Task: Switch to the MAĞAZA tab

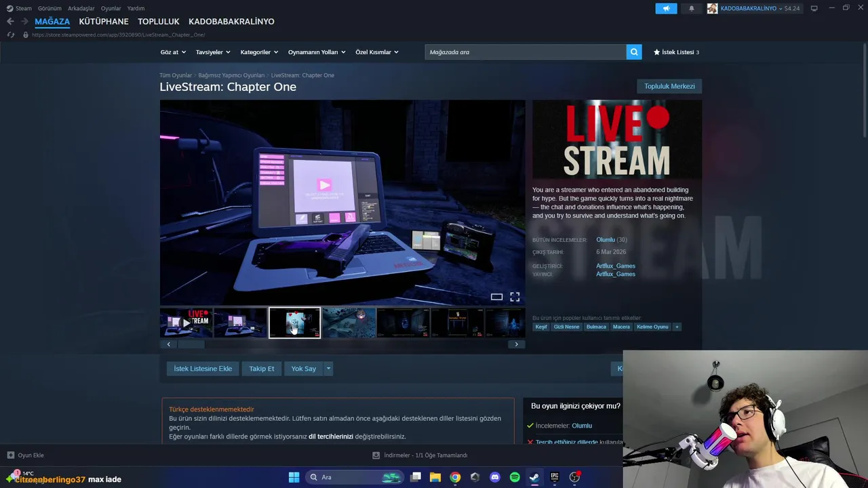Action: (x=52, y=22)
